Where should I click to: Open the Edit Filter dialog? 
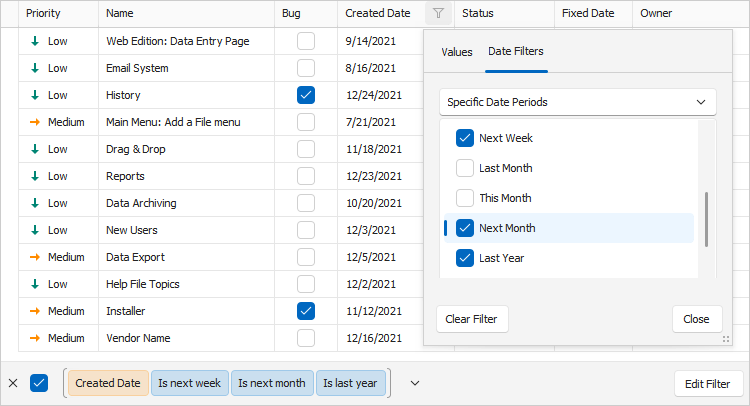(708, 384)
